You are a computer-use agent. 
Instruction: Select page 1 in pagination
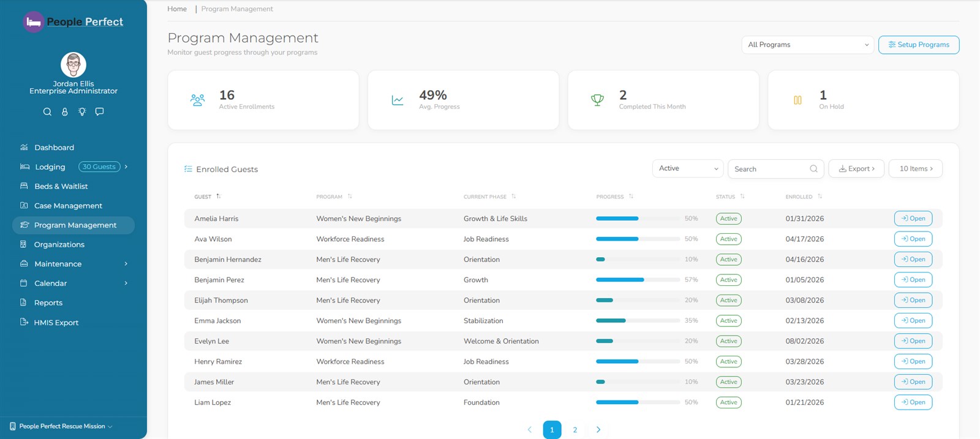point(552,430)
